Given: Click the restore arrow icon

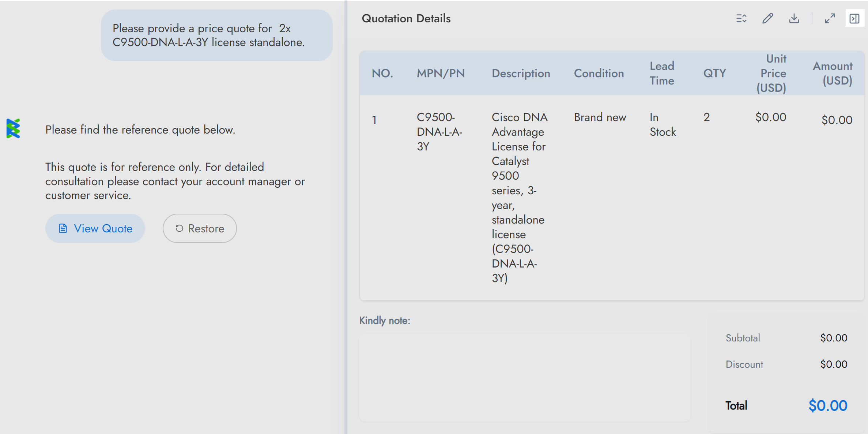Looking at the screenshot, I should (179, 228).
